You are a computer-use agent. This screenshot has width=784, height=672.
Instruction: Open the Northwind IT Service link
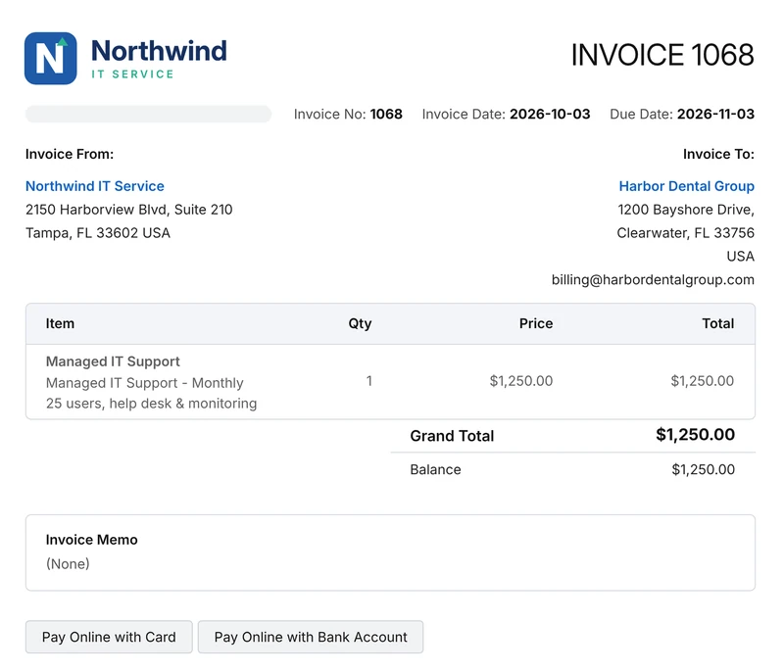tap(95, 186)
